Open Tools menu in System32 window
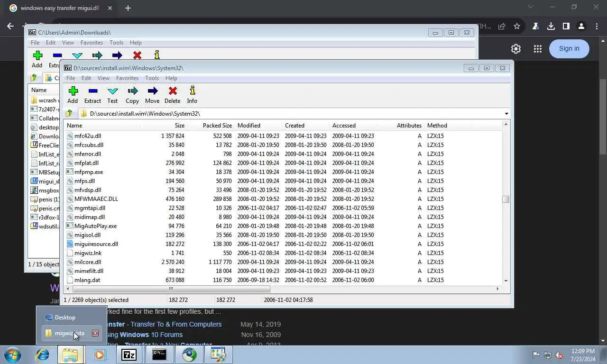 click(x=152, y=78)
